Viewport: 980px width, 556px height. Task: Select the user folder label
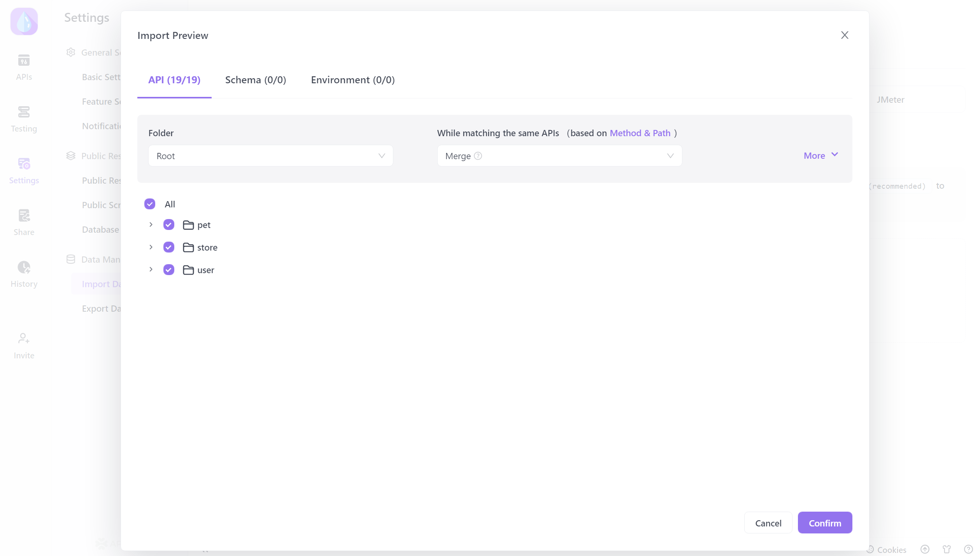tap(206, 270)
